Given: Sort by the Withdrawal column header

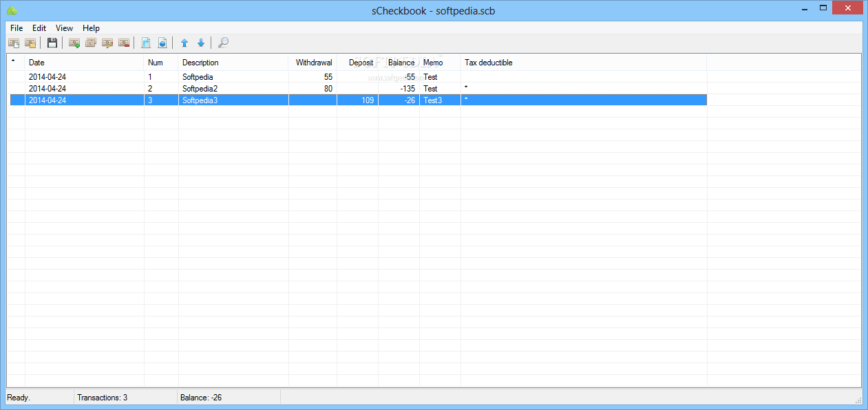Looking at the screenshot, I should pyautogui.click(x=313, y=63).
